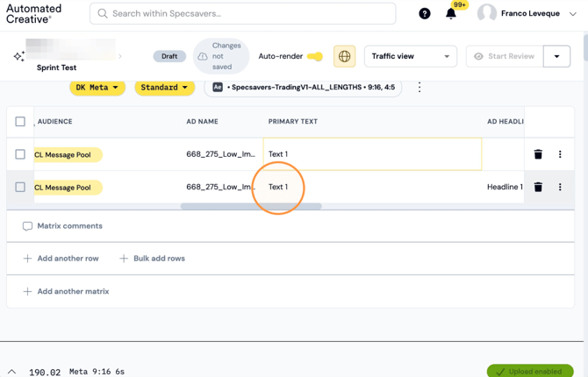Select all rows with header checkbox

[x=20, y=121]
